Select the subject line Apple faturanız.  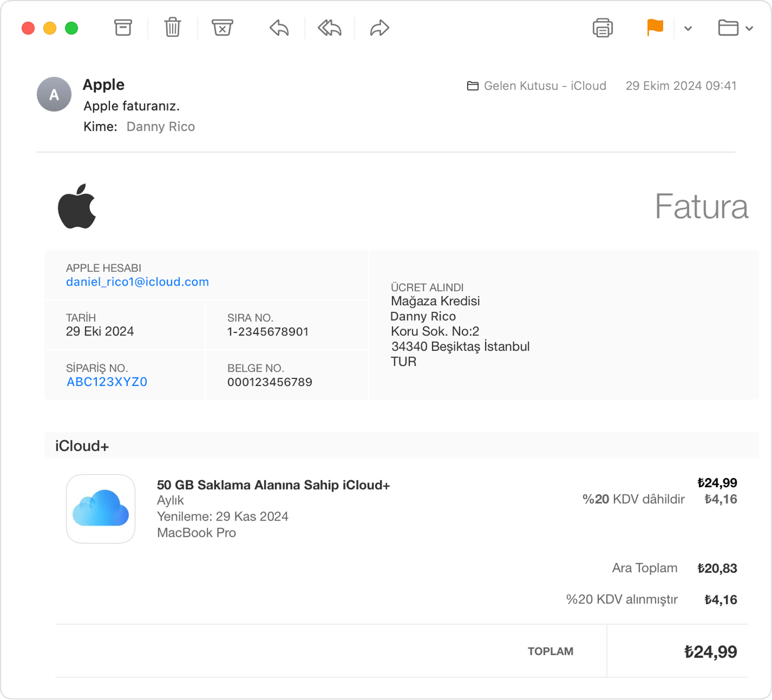131,106
